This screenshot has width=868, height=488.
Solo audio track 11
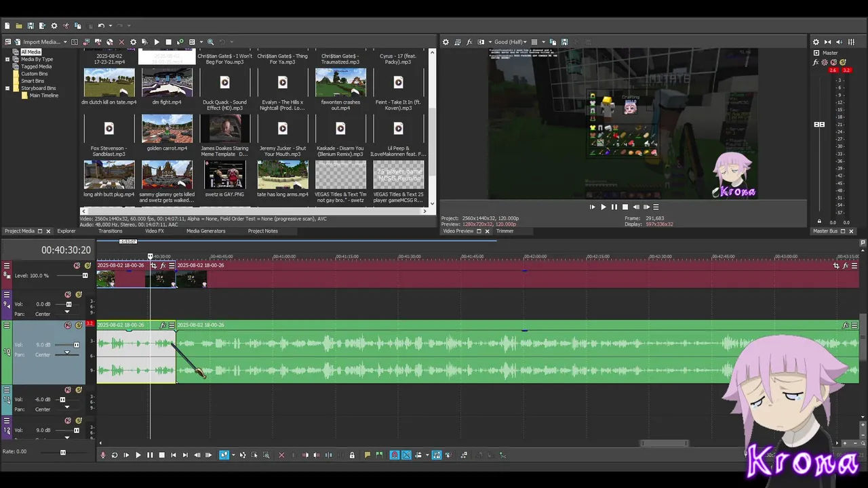click(x=79, y=390)
